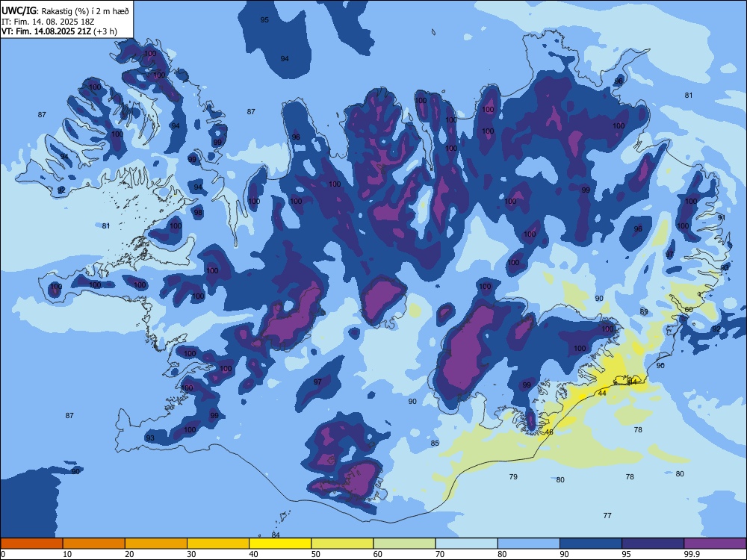Click the color scale tick label '0'
The width and height of the screenshot is (747, 560).
pyautogui.click(x=3, y=554)
